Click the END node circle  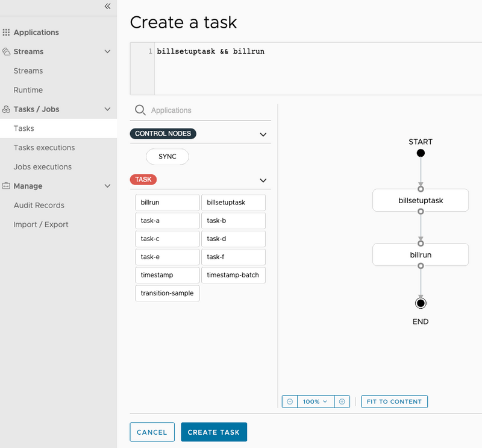tap(421, 303)
